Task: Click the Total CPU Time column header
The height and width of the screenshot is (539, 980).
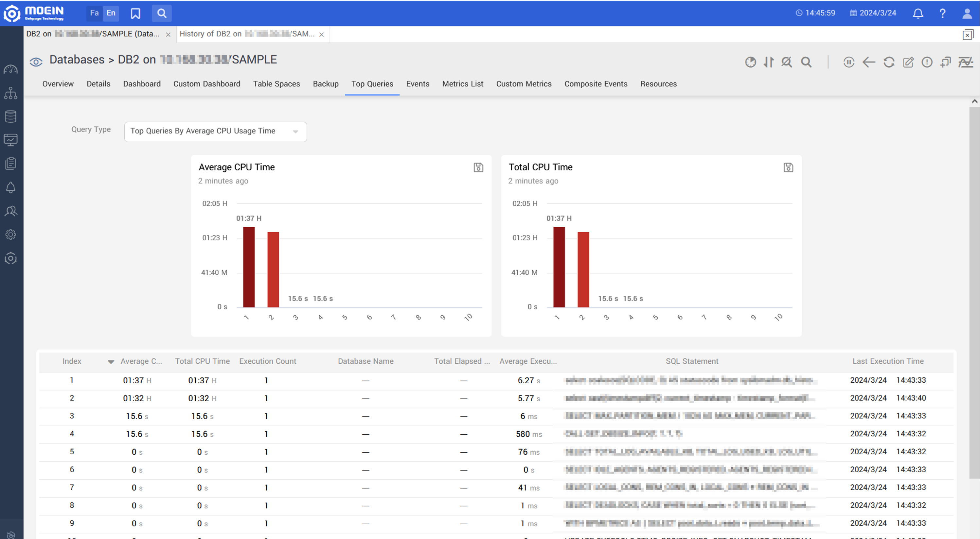Action: tap(203, 361)
